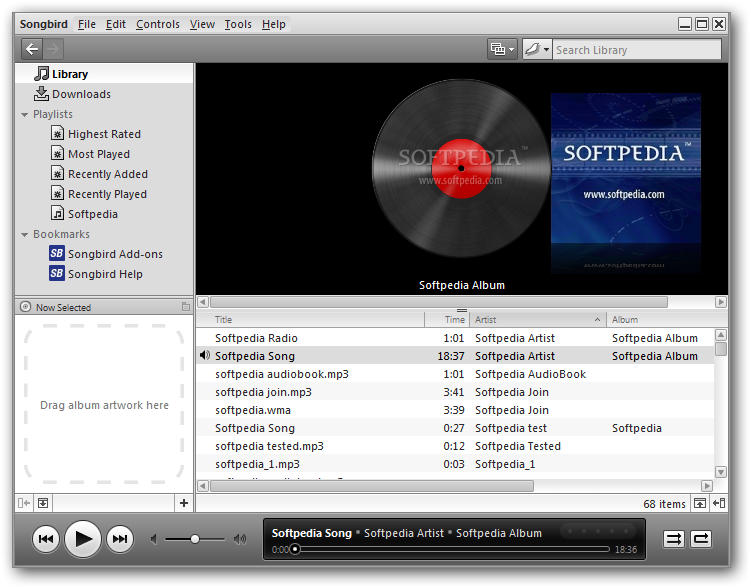The width and height of the screenshot is (751, 588).
Task: Click track list scroll down arrow
Action: point(721,472)
